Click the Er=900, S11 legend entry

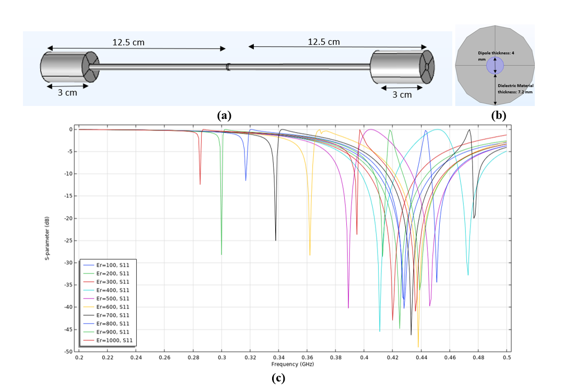coord(107,332)
